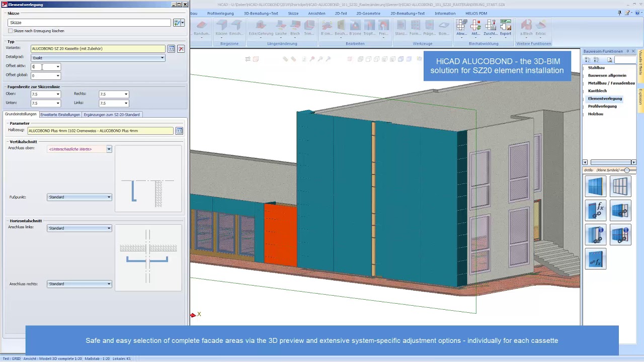Adjust the Größe symbol size slider
This screenshot has height=362, width=644.
[x=627, y=170]
